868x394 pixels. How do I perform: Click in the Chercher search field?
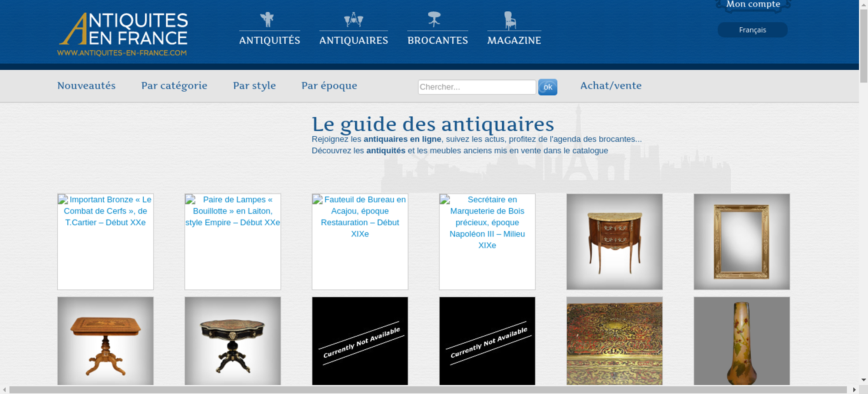coord(477,87)
